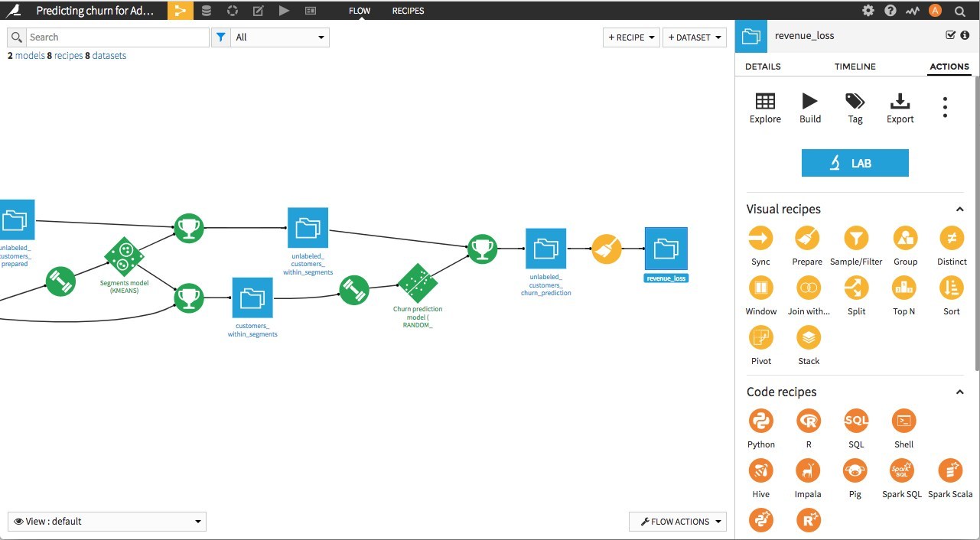Toggle the revenue_loss selection checkbox
The height and width of the screenshot is (540, 980).
click(x=950, y=35)
